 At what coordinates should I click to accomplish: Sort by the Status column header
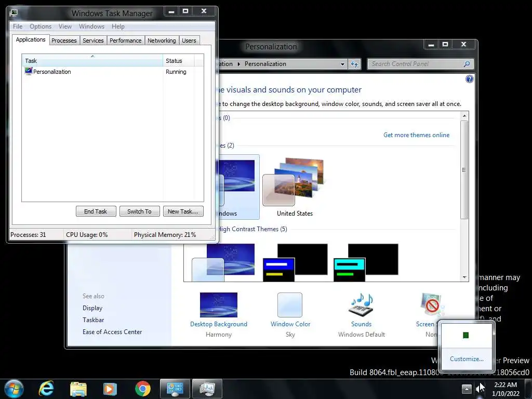(x=179, y=61)
